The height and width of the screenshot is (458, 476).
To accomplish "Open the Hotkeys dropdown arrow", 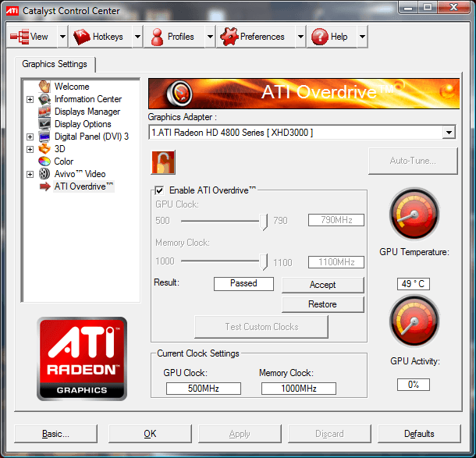I will [x=137, y=37].
